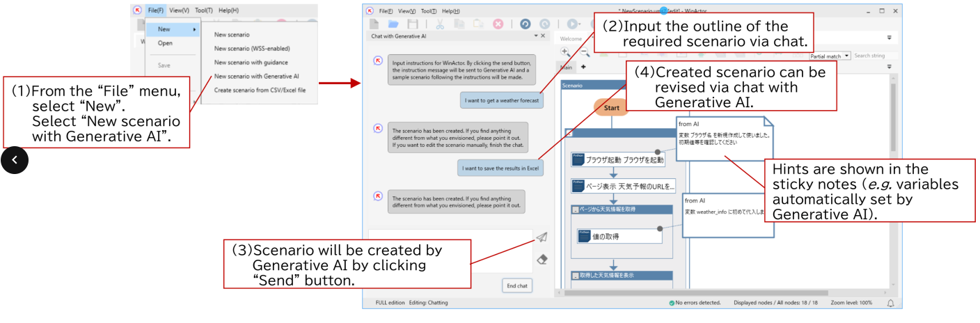Select the Start node in the scenario
The height and width of the screenshot is (323, 980).
tap(611, 108)
